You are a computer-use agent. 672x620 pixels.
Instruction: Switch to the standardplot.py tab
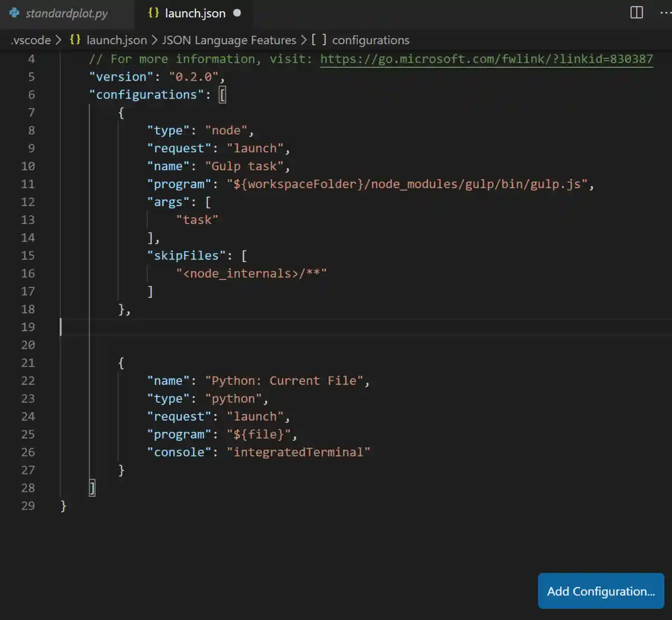[66, 13]
